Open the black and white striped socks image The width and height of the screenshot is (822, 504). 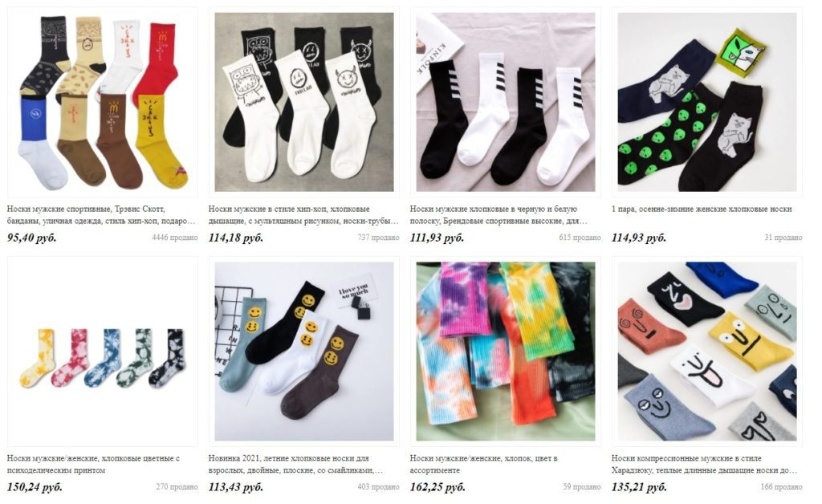click(506, 102)
